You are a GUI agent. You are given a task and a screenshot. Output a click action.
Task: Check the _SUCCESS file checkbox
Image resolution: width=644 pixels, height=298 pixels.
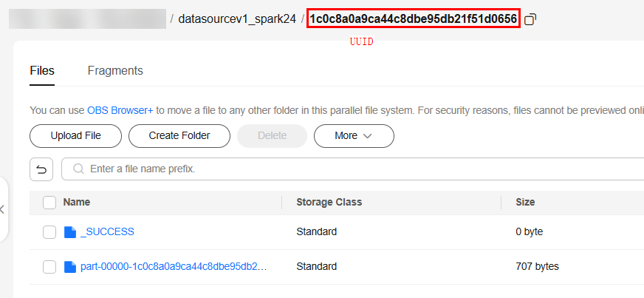coord(49,232)
